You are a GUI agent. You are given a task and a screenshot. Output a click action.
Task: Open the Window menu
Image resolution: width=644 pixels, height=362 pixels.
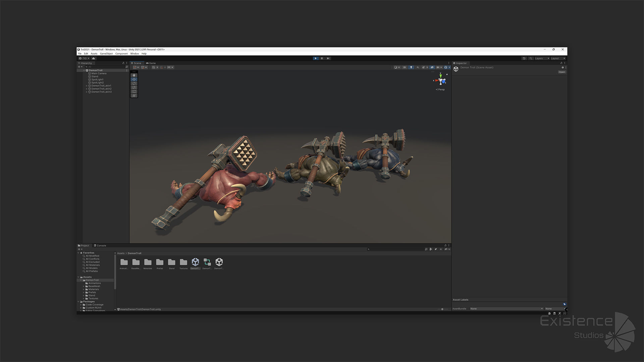click(135, 54)
